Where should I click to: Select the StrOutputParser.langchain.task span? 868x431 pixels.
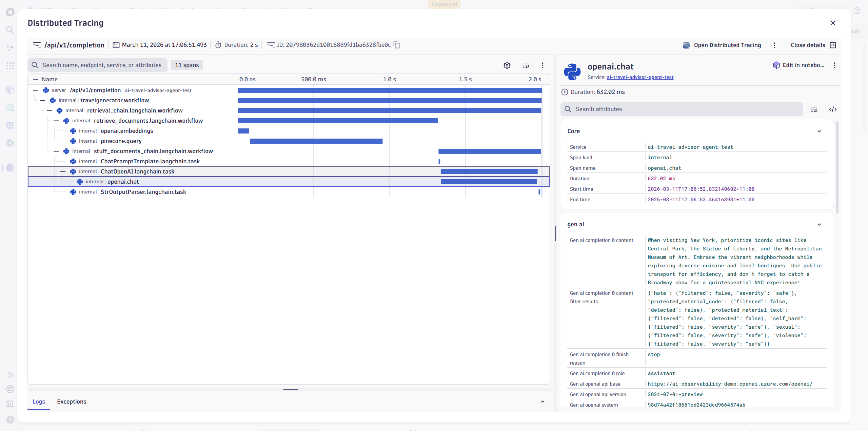point(289,192)
